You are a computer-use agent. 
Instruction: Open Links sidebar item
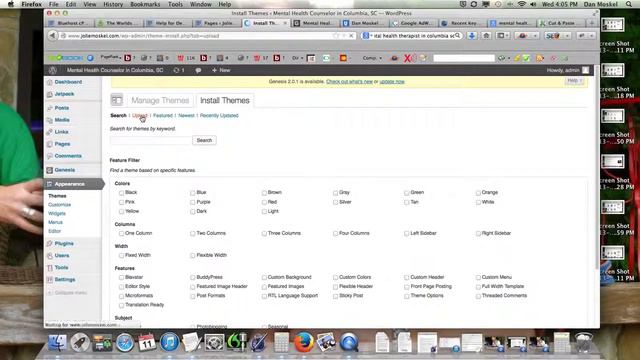point(61,132)
